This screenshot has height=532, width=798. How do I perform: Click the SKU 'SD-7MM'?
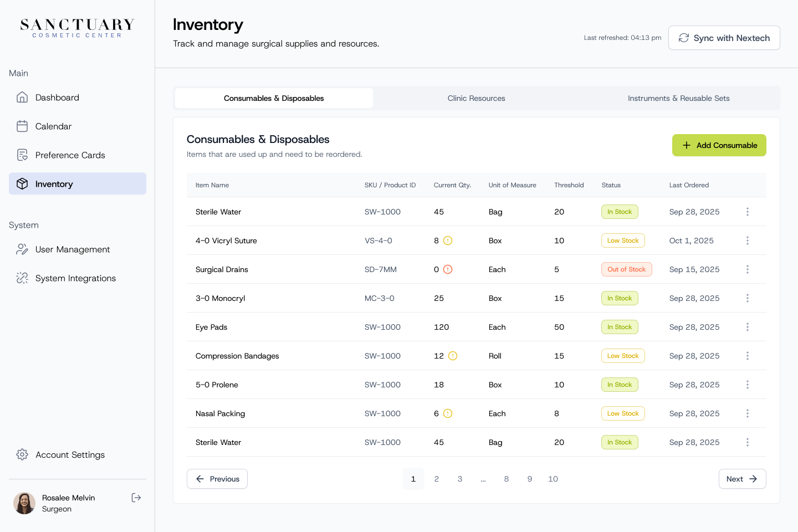tap(381, 269)
